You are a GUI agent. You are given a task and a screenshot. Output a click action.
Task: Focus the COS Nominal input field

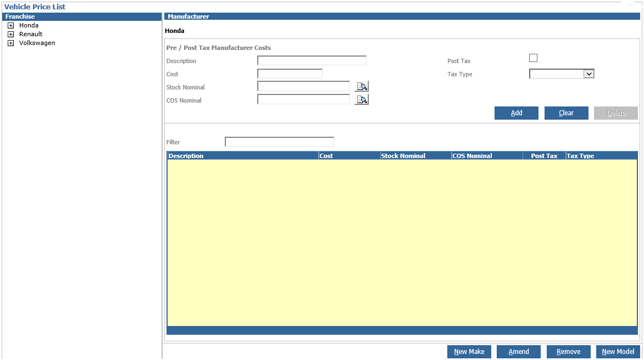(x=303, y=100)
